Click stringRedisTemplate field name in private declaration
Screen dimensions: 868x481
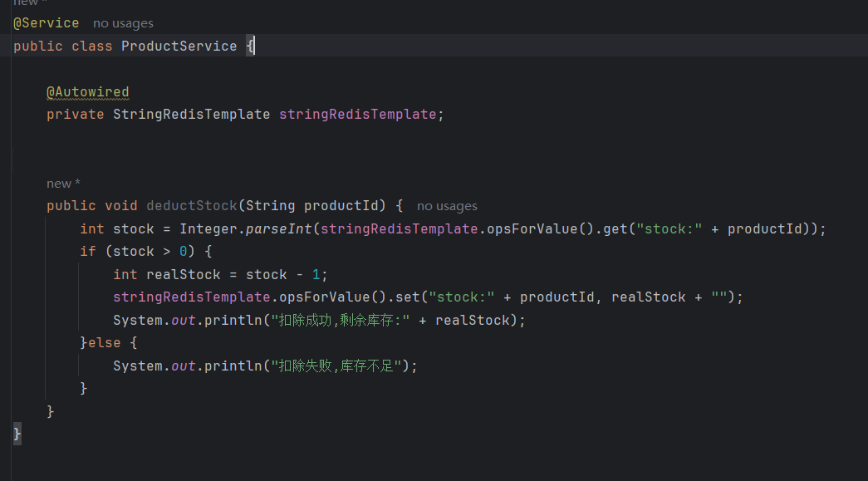pos(358,115)
